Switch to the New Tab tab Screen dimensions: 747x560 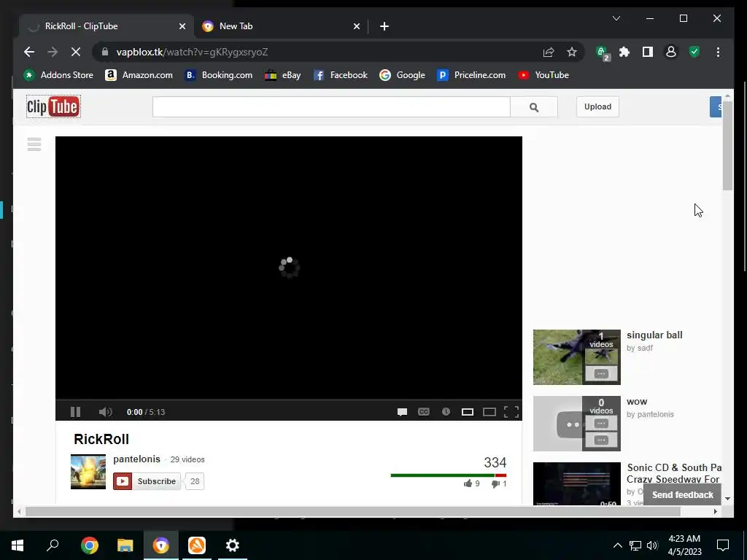point(281,26)
